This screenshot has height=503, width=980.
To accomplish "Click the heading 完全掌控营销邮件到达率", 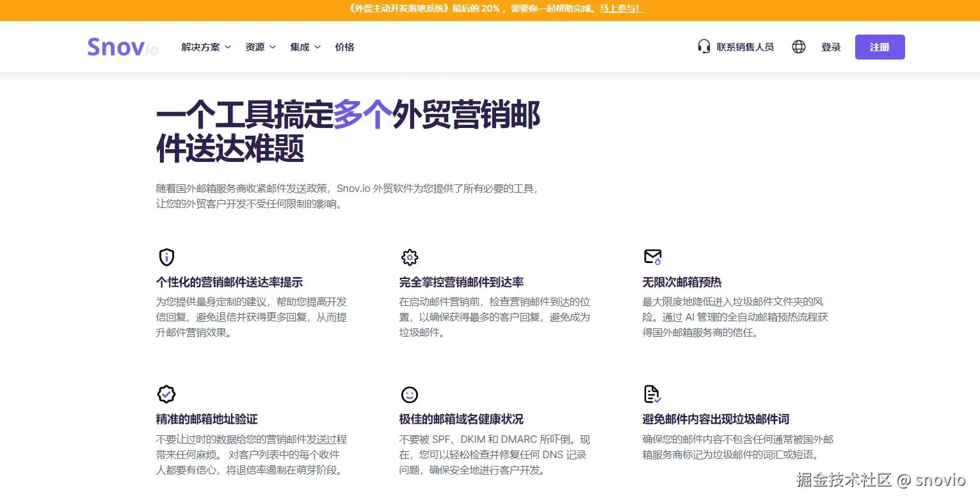I will click(462, 282).
